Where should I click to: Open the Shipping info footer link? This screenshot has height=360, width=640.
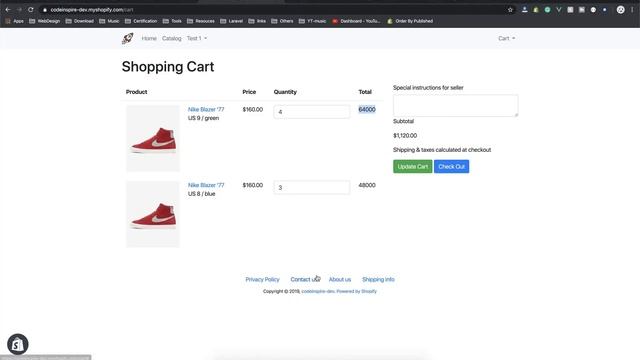pos(378,280)
